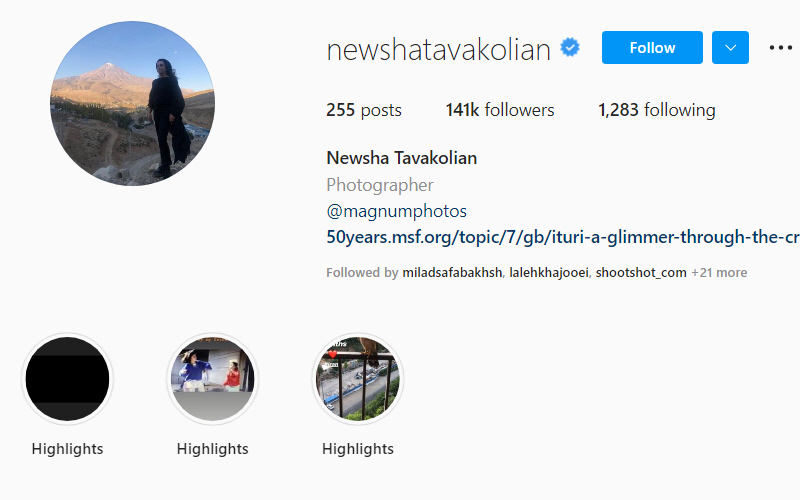800x500 pixels.
Task: Click the blue verified badge icon
Action: 570,47
